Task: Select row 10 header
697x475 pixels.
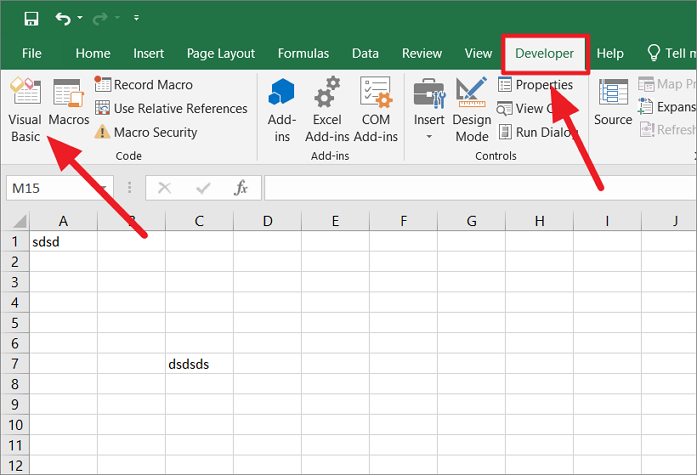Action: 15,425
